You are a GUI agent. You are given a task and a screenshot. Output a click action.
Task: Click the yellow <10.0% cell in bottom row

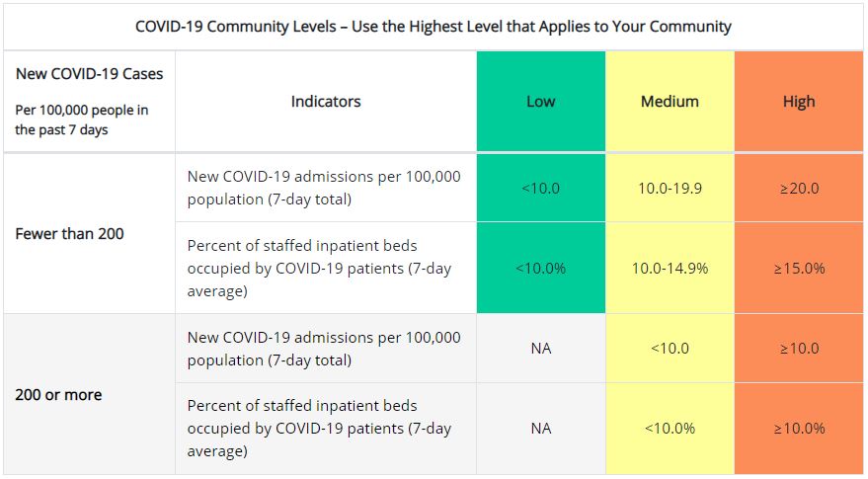pyautogui.click(x=670, y=429)
